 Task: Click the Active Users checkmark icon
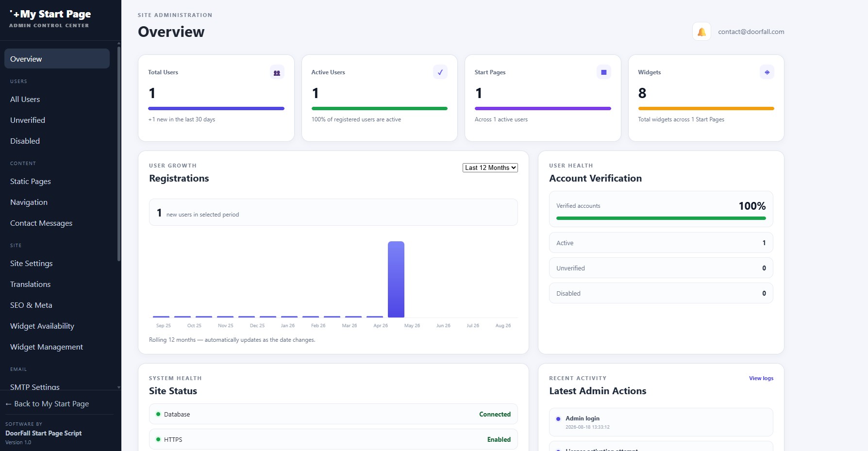[440, 72]
